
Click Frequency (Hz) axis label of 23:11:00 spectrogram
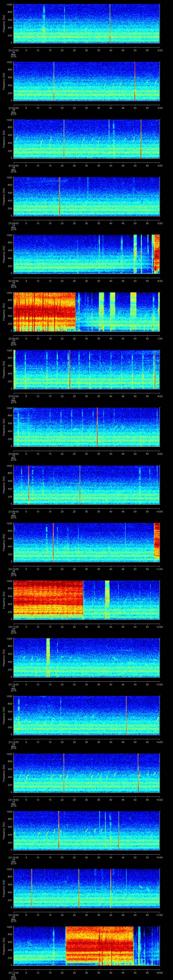(4, 600)
